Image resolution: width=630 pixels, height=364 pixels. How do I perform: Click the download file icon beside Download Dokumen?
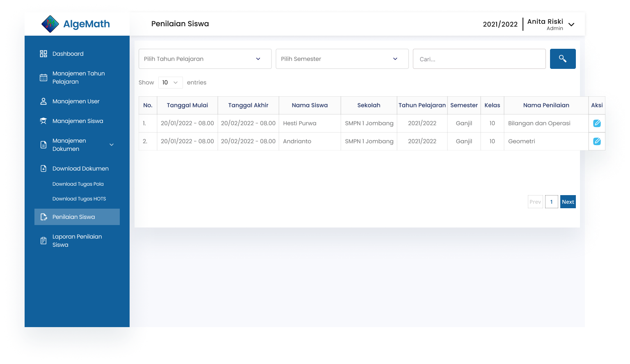[x=43, y=168]
